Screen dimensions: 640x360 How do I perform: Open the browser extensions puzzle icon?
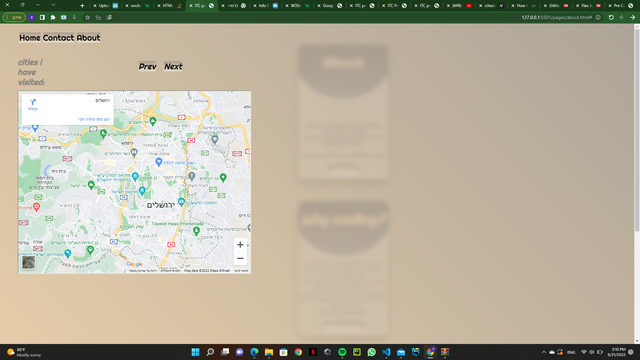pyautogui.click(x=53, y=18)
